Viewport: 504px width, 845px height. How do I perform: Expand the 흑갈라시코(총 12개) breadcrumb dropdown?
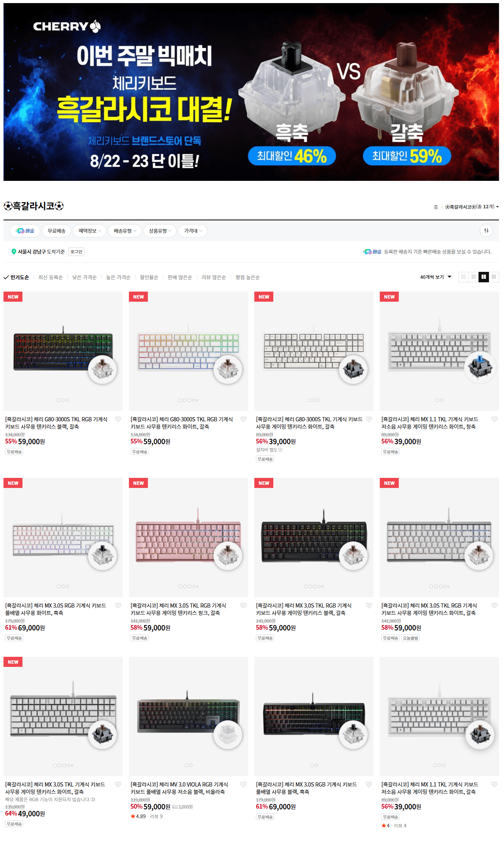[472, 207]
